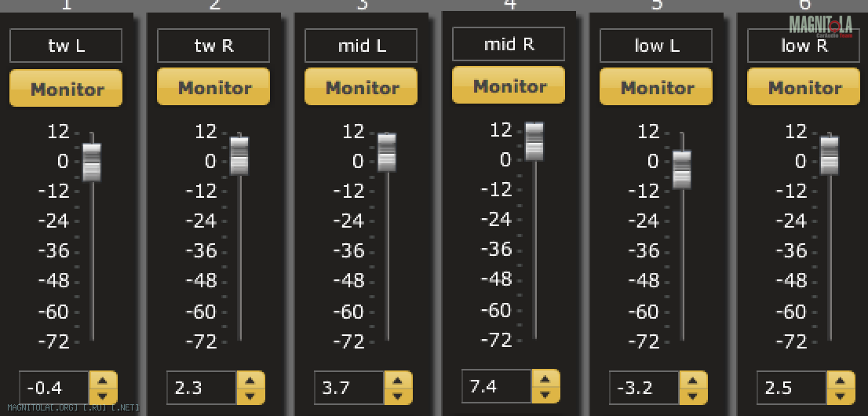Click the up arrow on the -0.4 gain stepper
This screenshot has width=868, height=416.
103,380
